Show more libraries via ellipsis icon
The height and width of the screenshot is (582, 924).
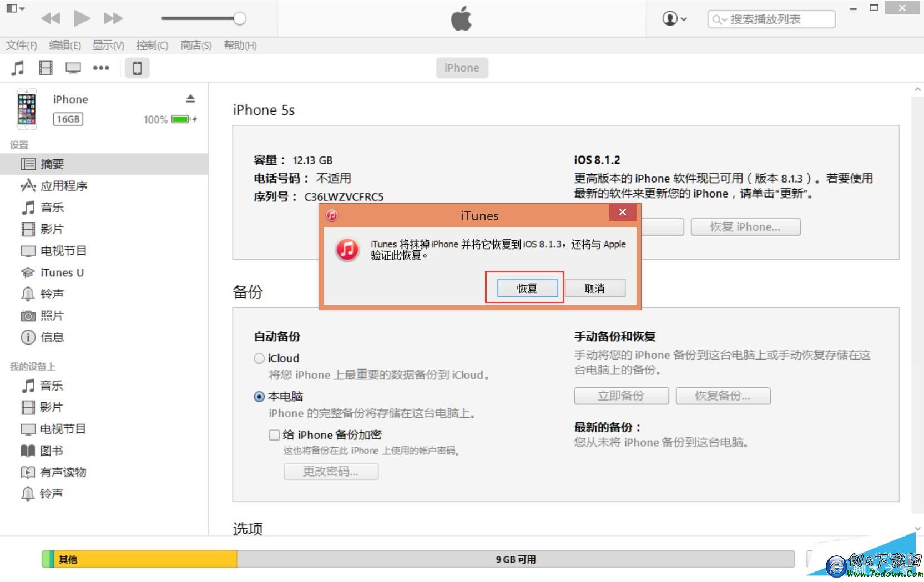tap(101, 68)
